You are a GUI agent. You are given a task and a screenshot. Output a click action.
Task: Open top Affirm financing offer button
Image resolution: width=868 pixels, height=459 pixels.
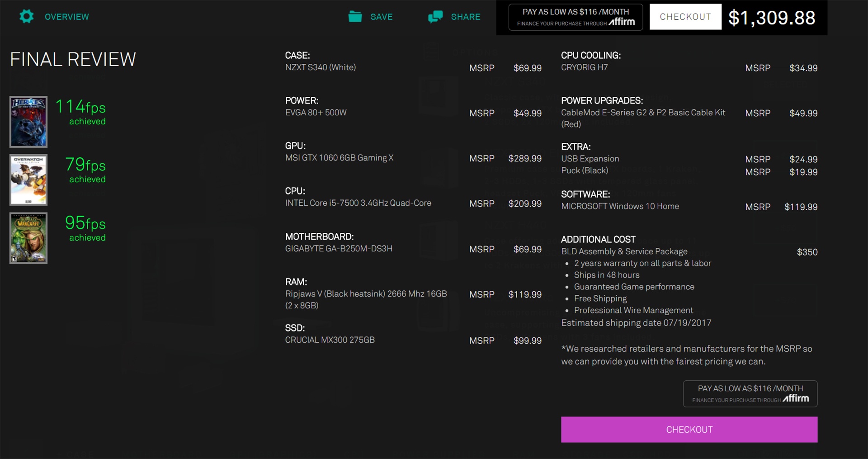coord(576,17)
